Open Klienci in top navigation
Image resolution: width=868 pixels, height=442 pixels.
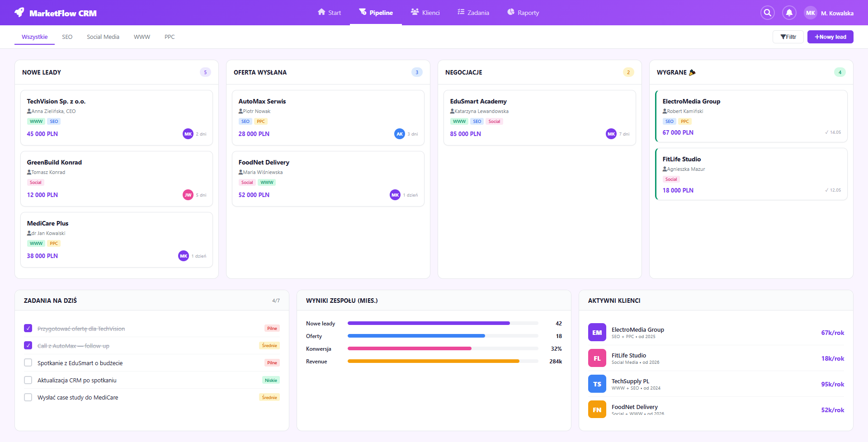click(425, 13)
